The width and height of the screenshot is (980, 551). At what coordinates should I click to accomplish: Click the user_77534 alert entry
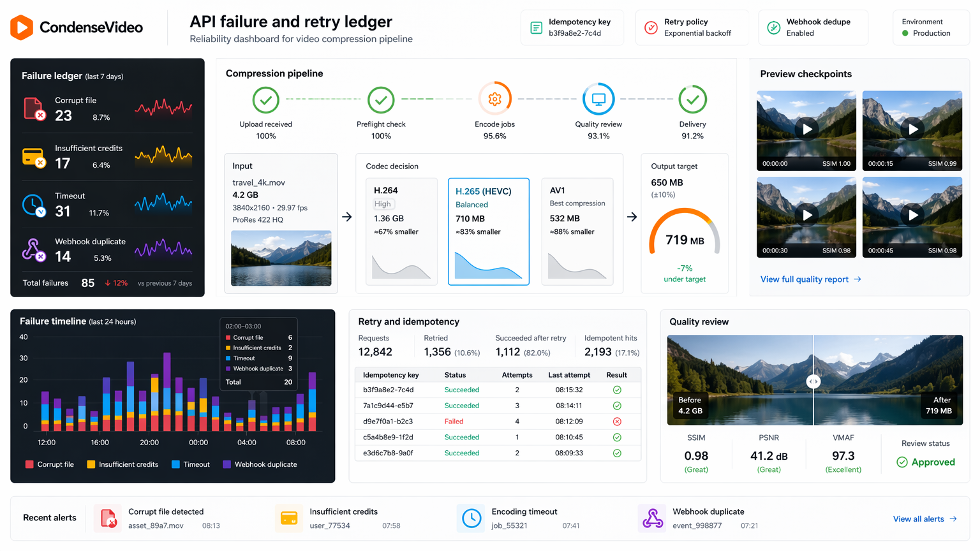tap(330, 525)
